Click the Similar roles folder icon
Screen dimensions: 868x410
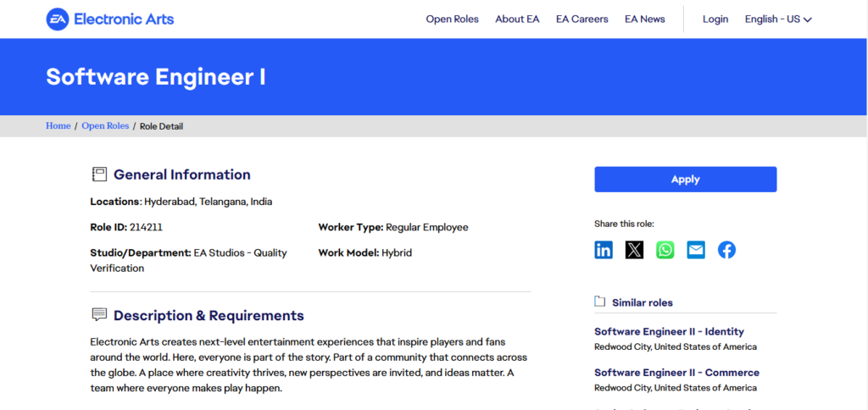point(599,302)
